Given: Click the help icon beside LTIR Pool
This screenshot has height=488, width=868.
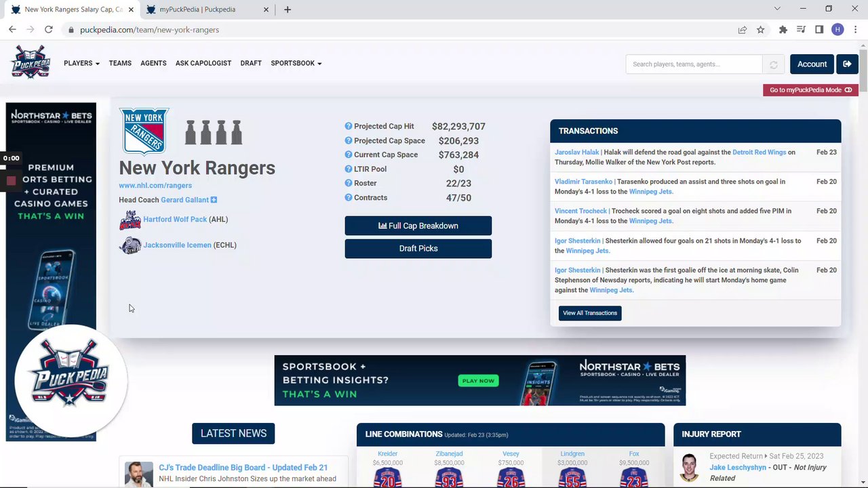Looking at the screenshot, I should [349, 169].
